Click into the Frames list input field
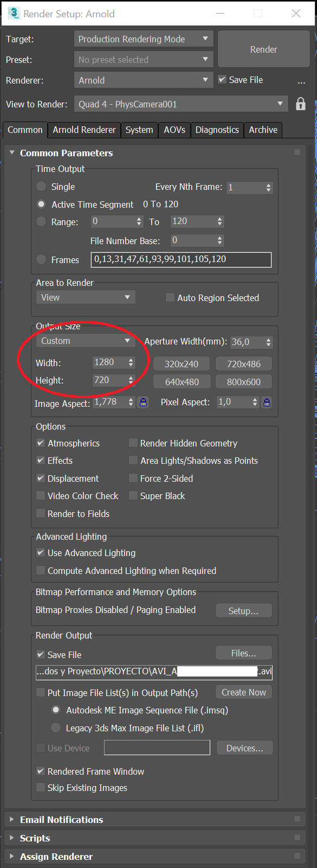Screen dimensions: 317x868 coord(181,259)
